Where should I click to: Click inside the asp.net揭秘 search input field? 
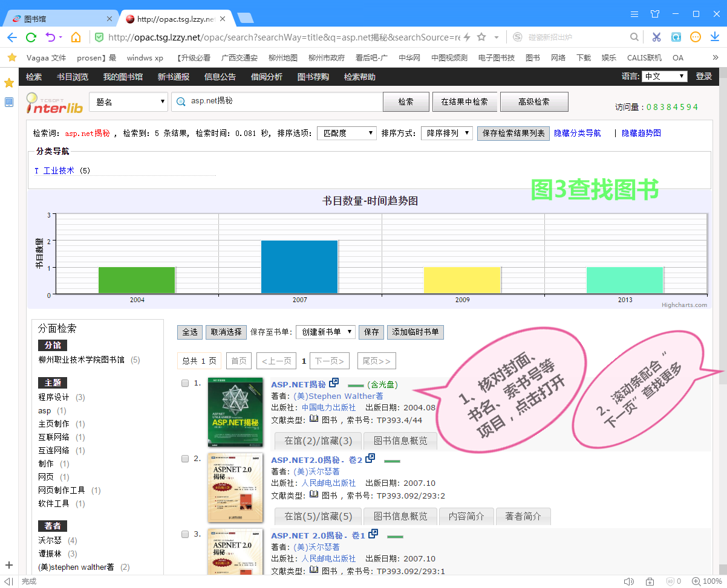coord(272,102)
